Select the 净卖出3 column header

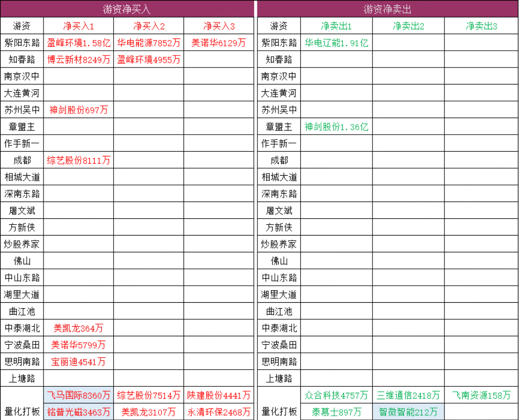click(481, 26)
